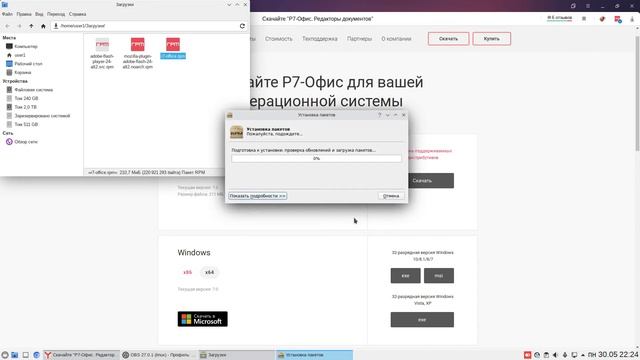Switch to Установка пакетов taskbar entry
640x360 pixels.
314,355
